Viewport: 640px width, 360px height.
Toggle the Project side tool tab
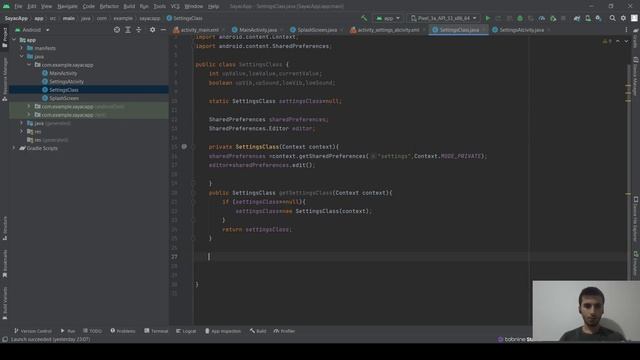click(x=4, y=38)
